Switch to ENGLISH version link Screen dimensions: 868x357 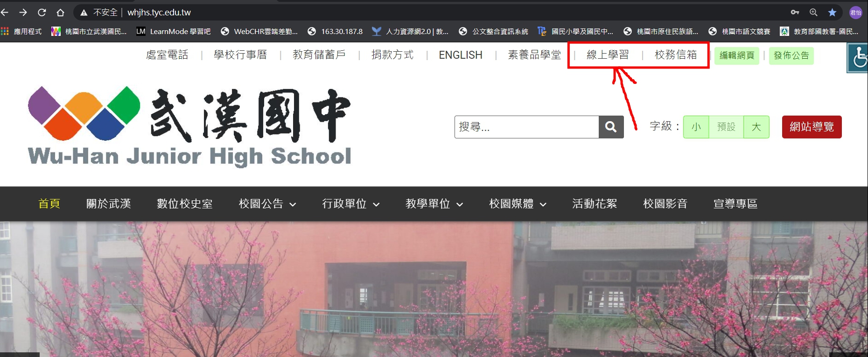pos(461,55)
